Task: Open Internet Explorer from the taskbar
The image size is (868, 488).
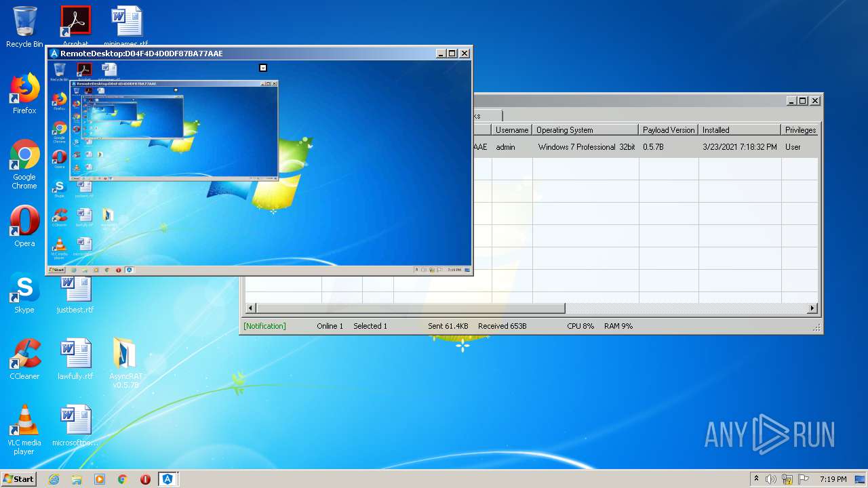Action: (x=54, y=479)
